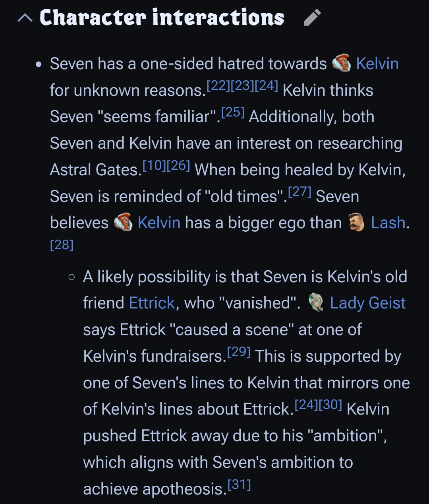429x504 pixels.
Task: Click Kelvin's portrait icon in the first line
Action: (x=341, y=64)
